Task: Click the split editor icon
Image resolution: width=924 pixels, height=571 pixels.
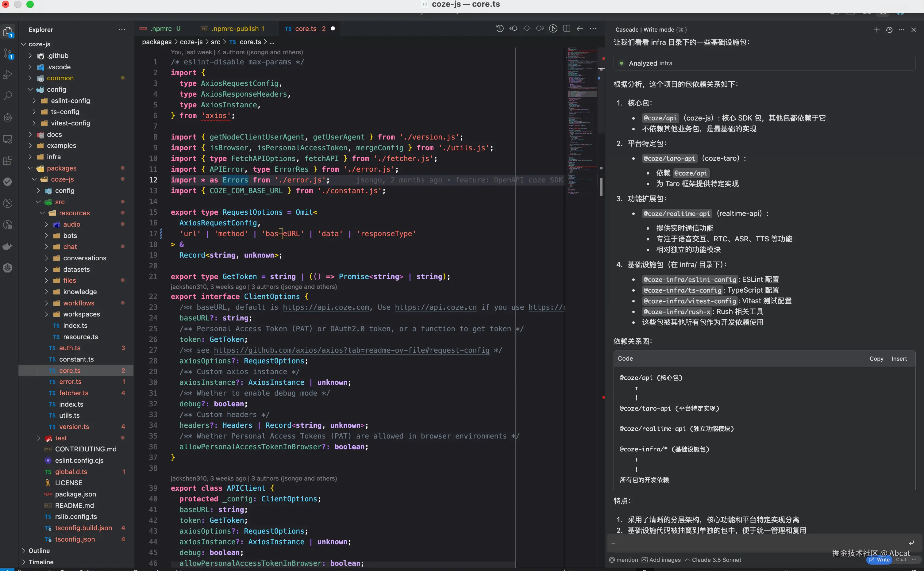Action: [x=566, y=29]
